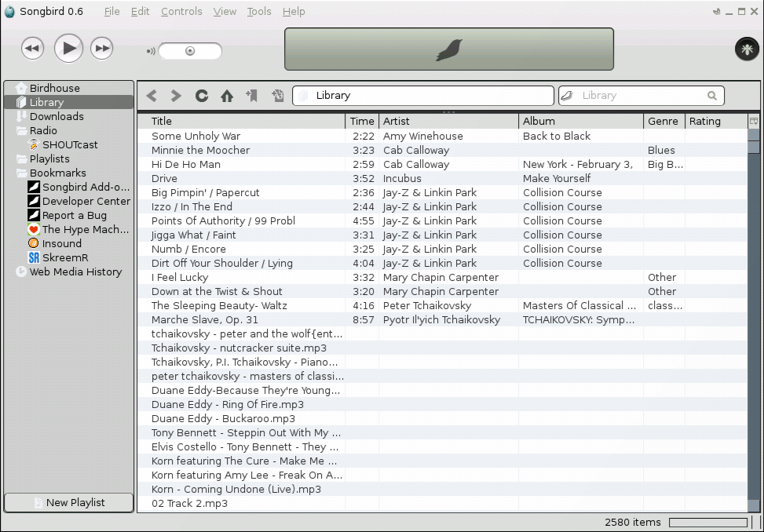The height and width of the screenshot is (532, 764).
Task: Select Library in the sidebar
Action: click(68, 102)
